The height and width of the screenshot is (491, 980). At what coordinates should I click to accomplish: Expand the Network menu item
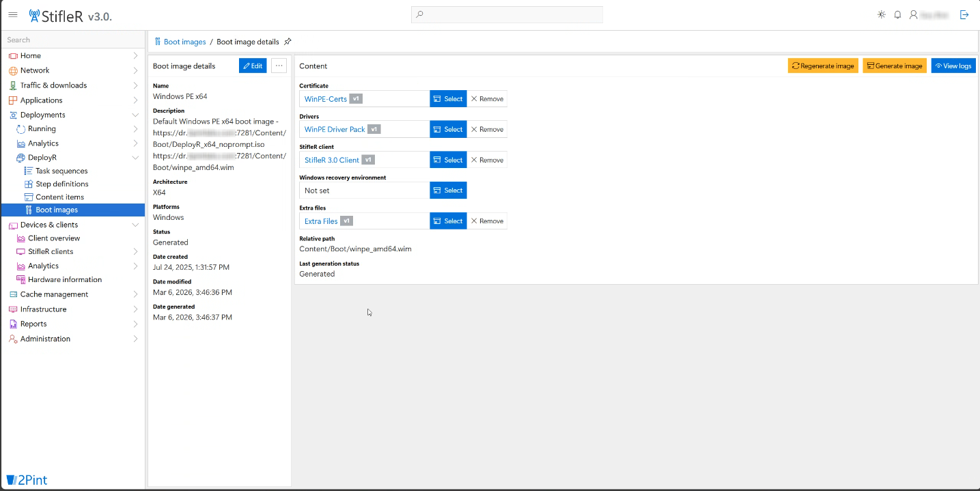pyautogui.click(x=135, y=70)
